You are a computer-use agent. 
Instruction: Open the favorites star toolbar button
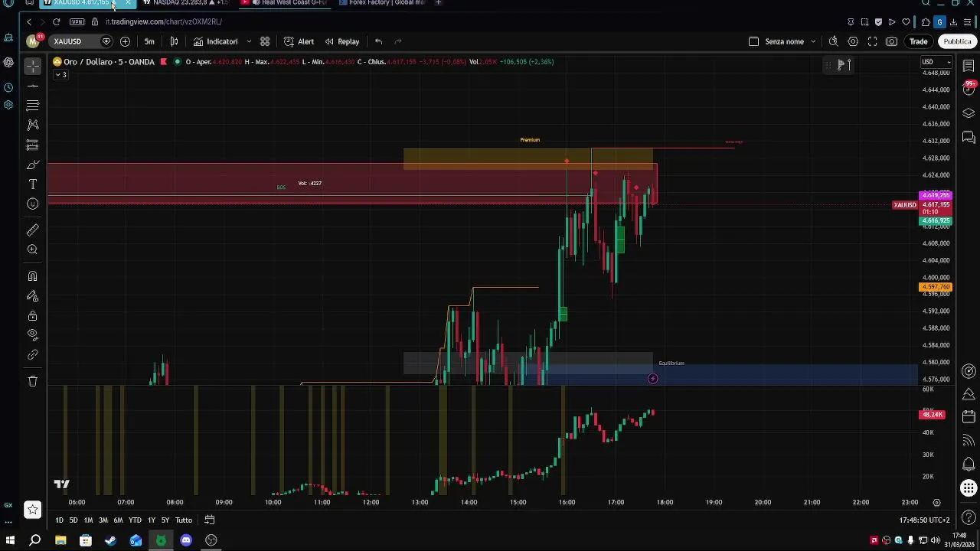[x=32, y=509]
